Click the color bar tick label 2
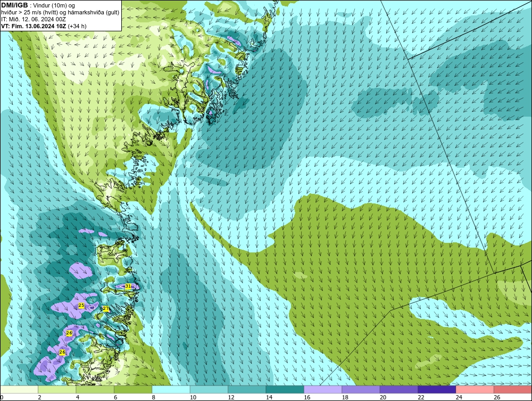The width and height of the screenshot is (532, 401). (x=40, y=397)
